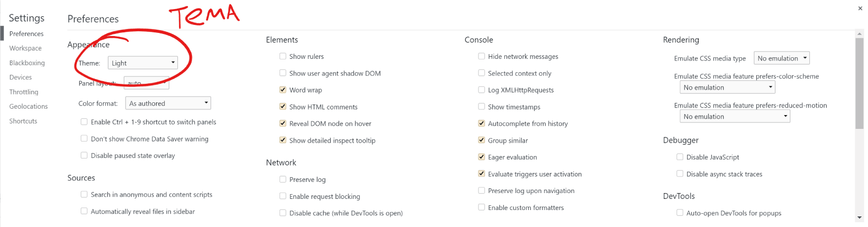Click the scrollbar down arrow

coord(860,217)
